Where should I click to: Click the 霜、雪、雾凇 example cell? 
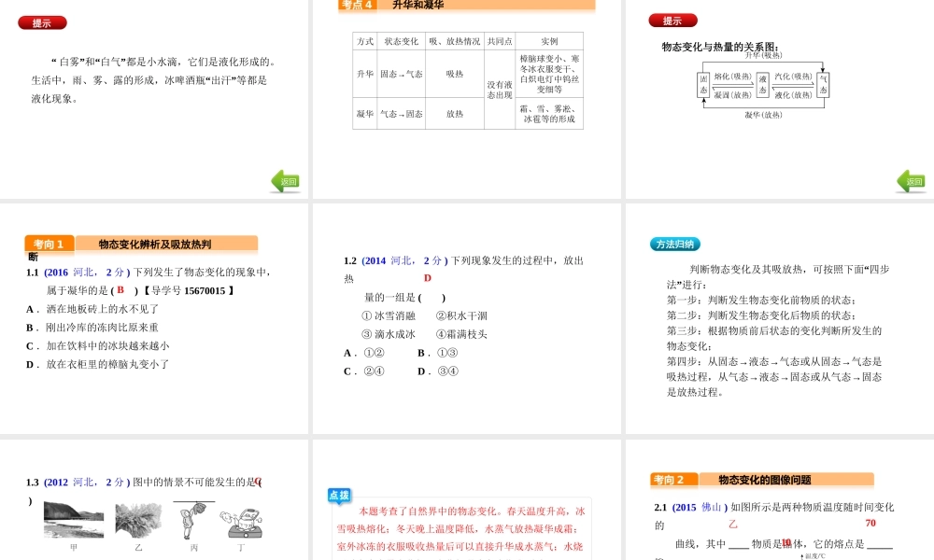549,114
